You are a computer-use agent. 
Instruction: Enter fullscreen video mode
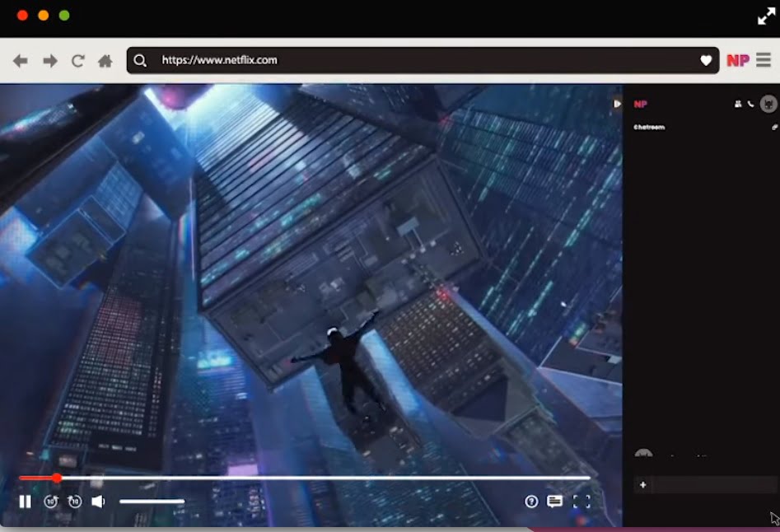581,502
